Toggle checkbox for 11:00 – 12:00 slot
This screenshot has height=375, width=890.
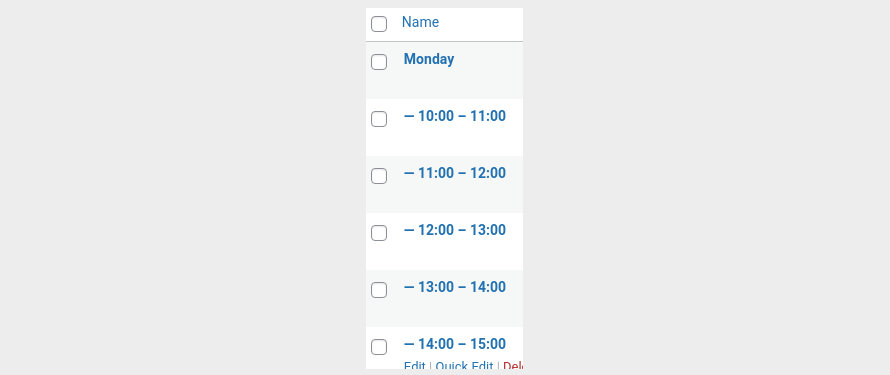coord(379,176)
